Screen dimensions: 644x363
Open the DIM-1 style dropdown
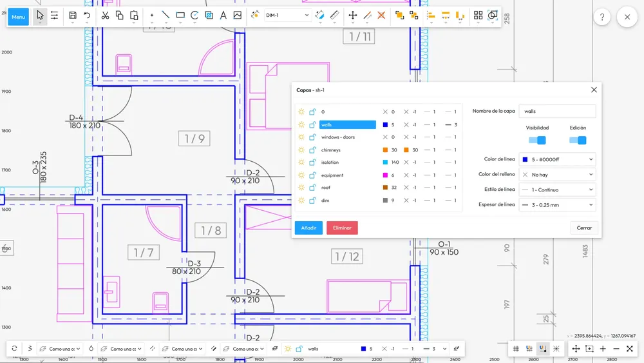pos(287,15)
